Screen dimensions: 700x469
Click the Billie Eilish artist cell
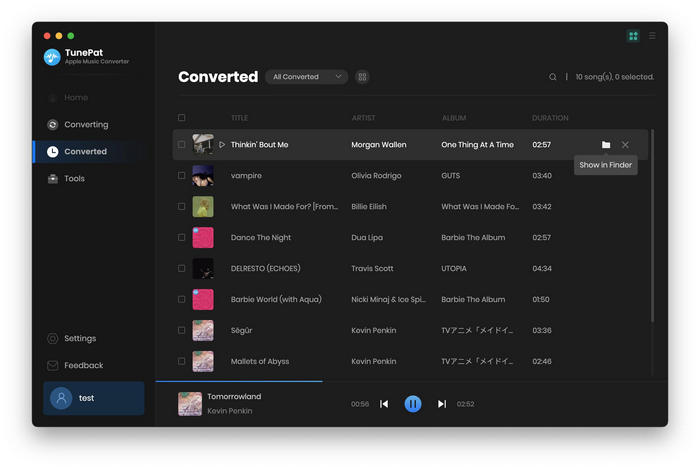point(369,207)
